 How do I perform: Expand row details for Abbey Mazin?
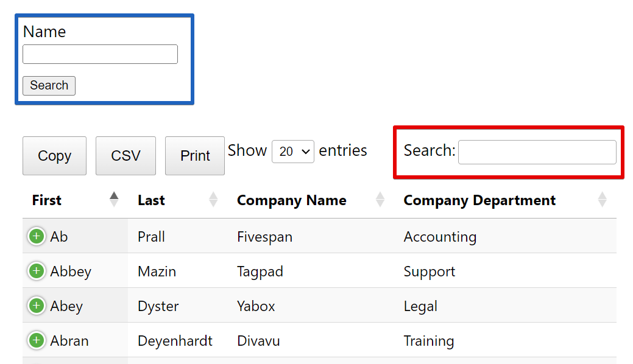tap(37, 271)
